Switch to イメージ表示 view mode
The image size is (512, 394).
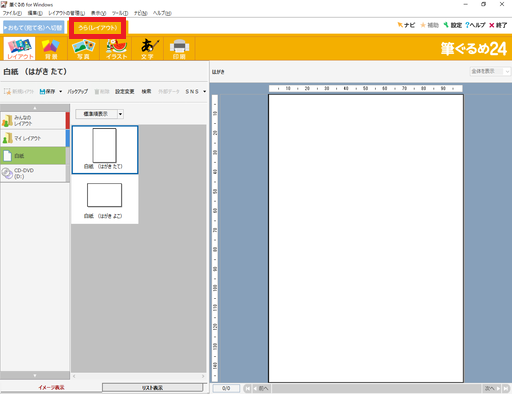pyautogui.click(x=51, y=387)
